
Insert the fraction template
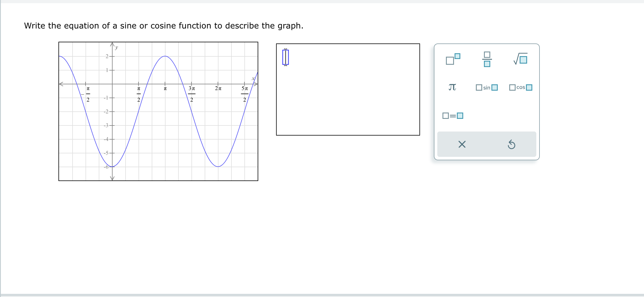[x=487, y=60]
